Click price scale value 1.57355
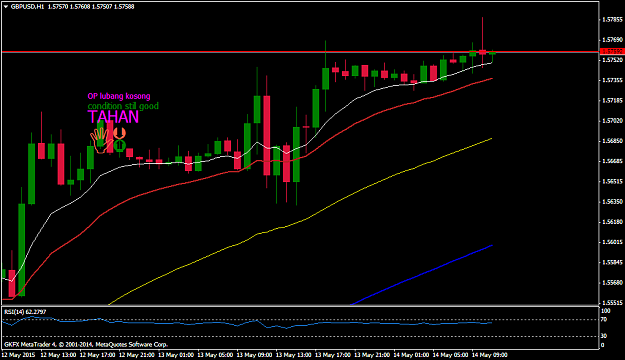625x360 pixels. click(x=612, y=80)
